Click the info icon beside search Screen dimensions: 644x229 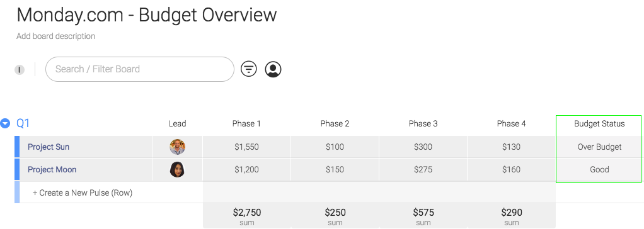pyautogui.click(x=20, y=70)
